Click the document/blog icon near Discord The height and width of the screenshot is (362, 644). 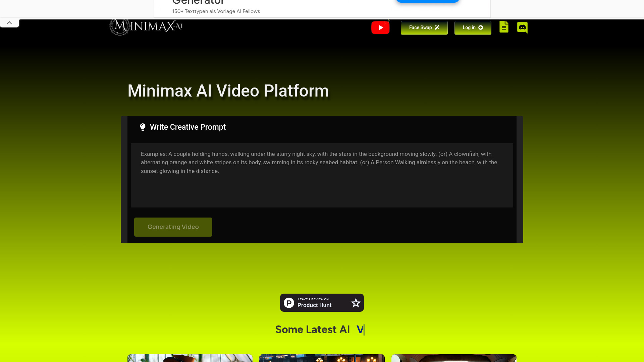504,27
